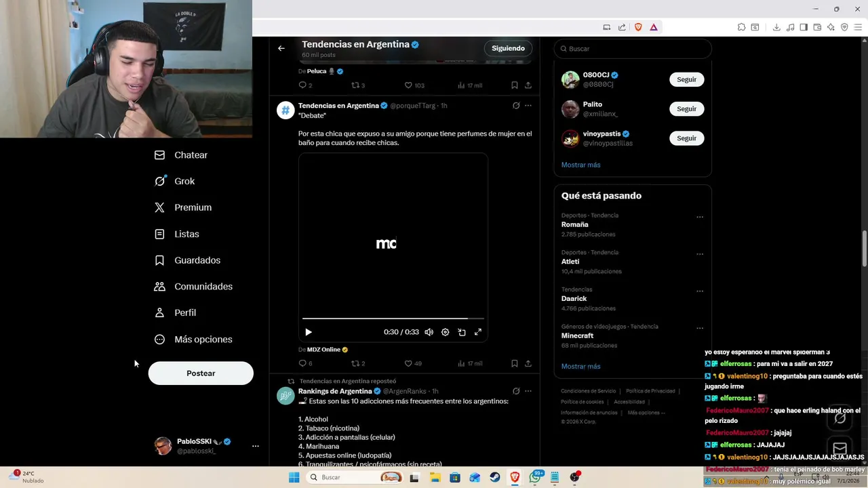Open Brave Shields lion icon
The image size is (868, 488).
[x=638, y=27]
